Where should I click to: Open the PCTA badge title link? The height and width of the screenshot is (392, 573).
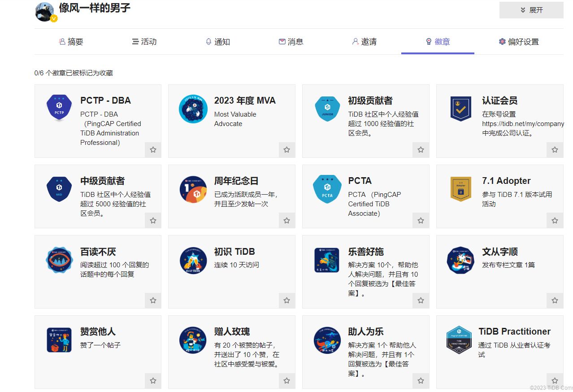360,181
